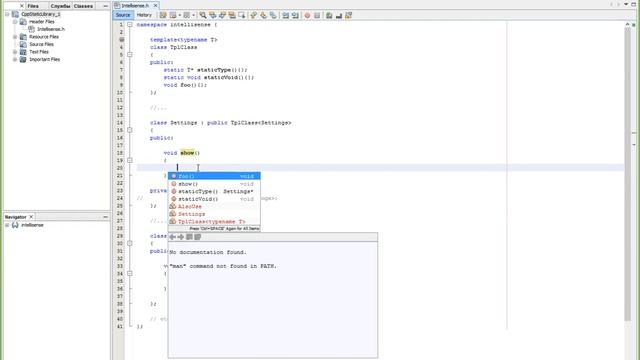The height and width of the screenshot is (360, 640).
Task: Click the Comment lines icon
Action: 329,15
